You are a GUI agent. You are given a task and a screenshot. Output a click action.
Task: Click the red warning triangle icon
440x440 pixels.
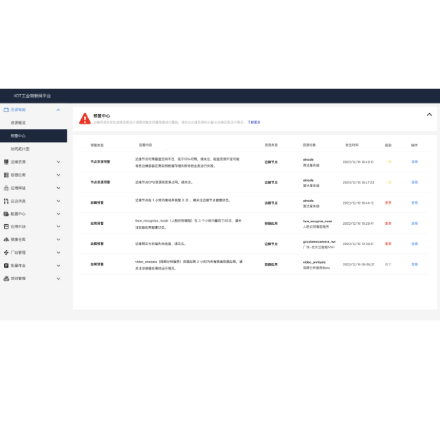point(85,118)
